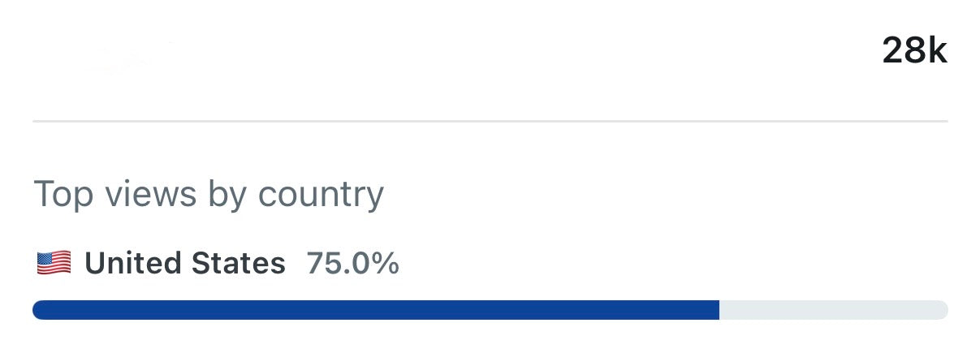
Task: Click the 75.0% percentage value
Action: click(352, 263)
